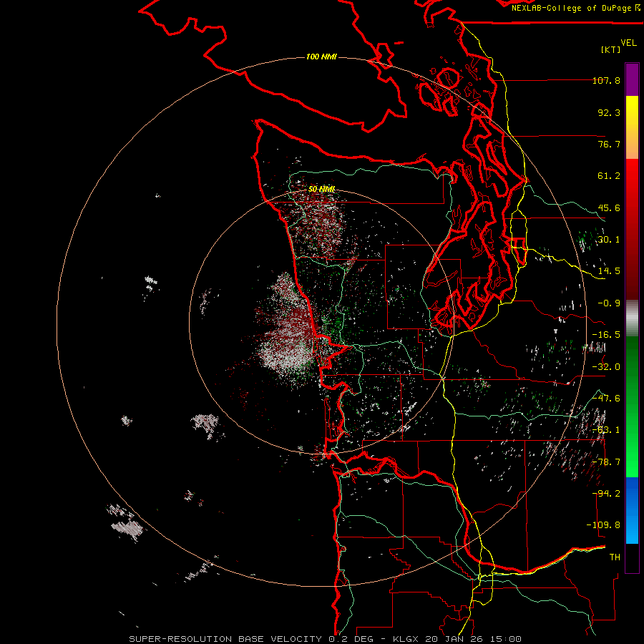Click the green segment of the velocity color bar
644x644 pixels.
pos(632,407)
